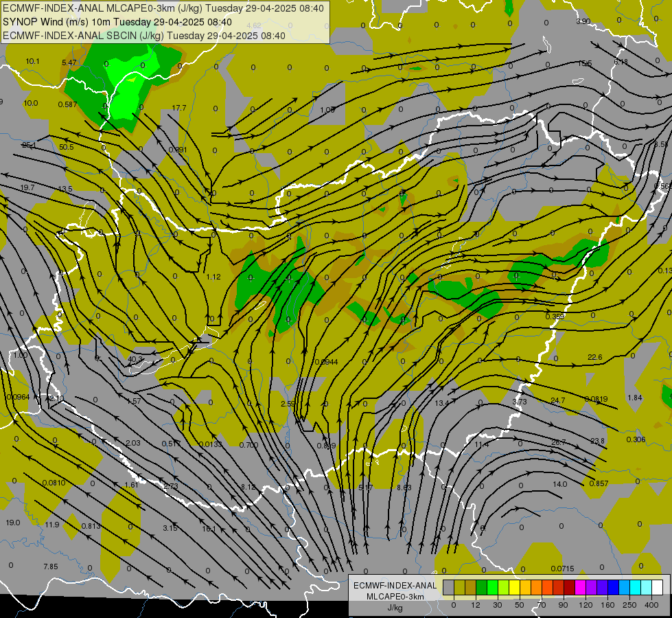Image resolution: width=672 pixels, height=618 pixels.
Task: Click the map value 2.59
Action: tap(288, 404)
